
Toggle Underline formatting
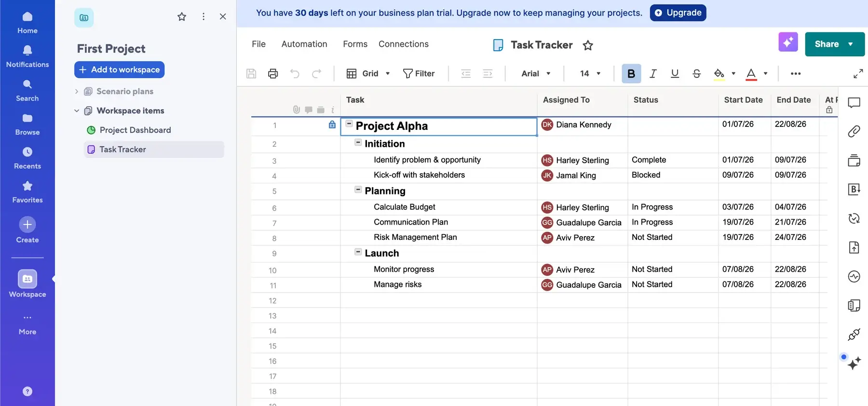point(675,73)
